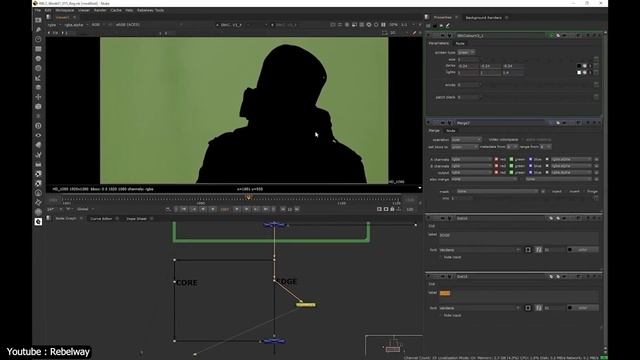Viewport: 640px width, 360px height.
Task: Open the B channels rgba dropdown
Action: [471, 166]
